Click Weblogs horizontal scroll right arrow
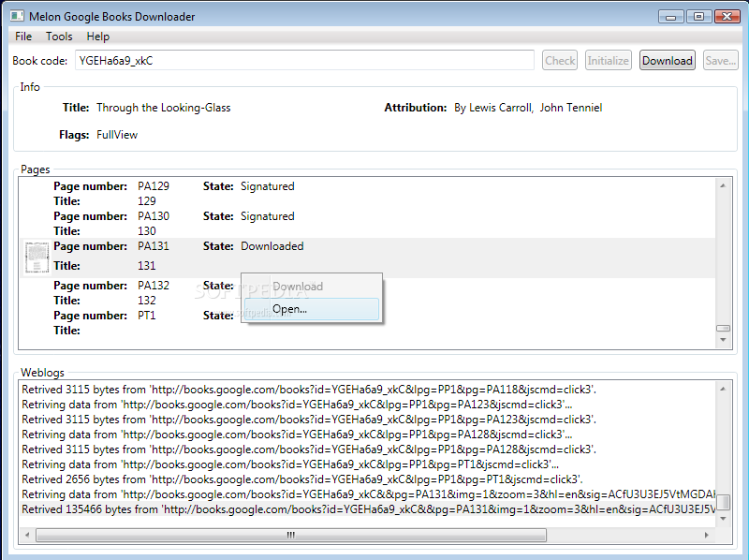The width and height of the screenshot is (749, 560). 707,535
